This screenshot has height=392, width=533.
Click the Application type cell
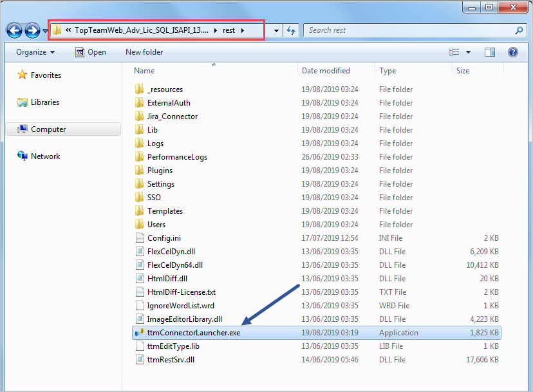(398, 333)
